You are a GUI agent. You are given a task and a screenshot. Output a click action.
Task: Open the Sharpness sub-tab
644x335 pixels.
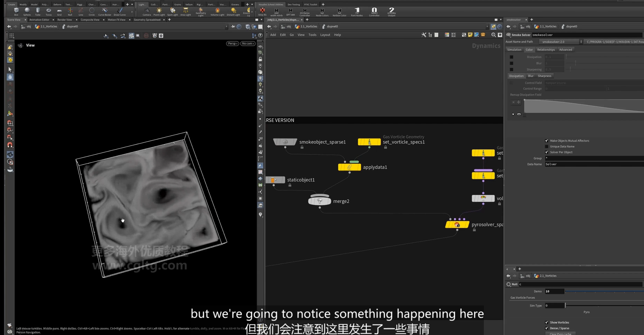544,76
